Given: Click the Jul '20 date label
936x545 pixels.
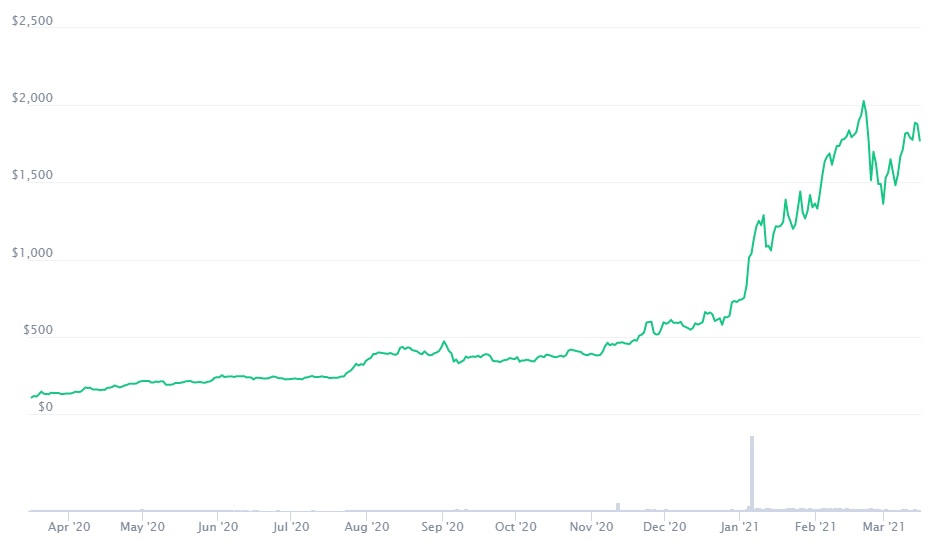Looking at the screenshot, I should [x=290, y=526].
